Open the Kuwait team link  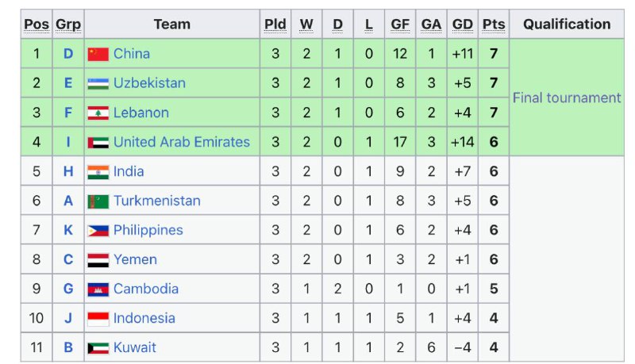tap(134, 347)
